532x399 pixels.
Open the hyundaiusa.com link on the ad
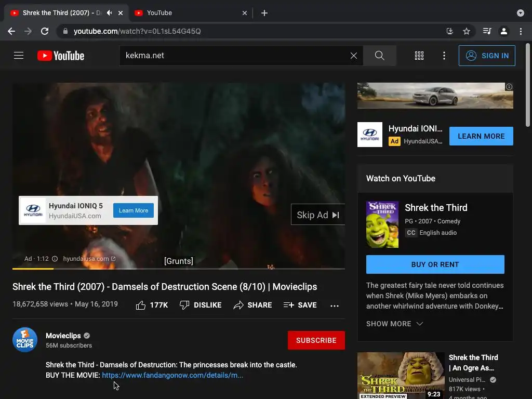[x=89, y=259]
